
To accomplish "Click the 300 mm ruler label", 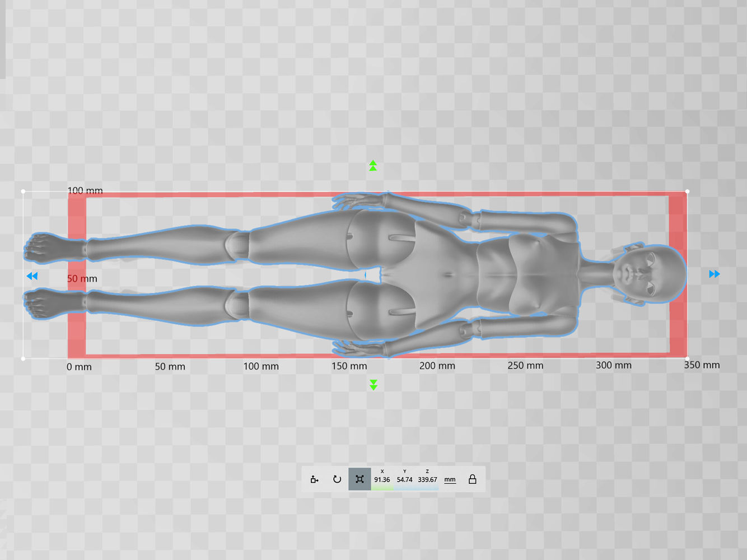I will click(614, 365).
